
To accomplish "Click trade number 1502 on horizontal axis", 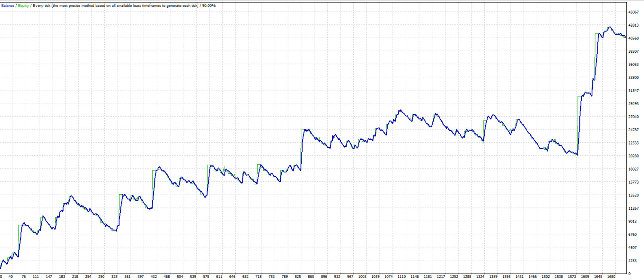I will click(x=546, y=277).
